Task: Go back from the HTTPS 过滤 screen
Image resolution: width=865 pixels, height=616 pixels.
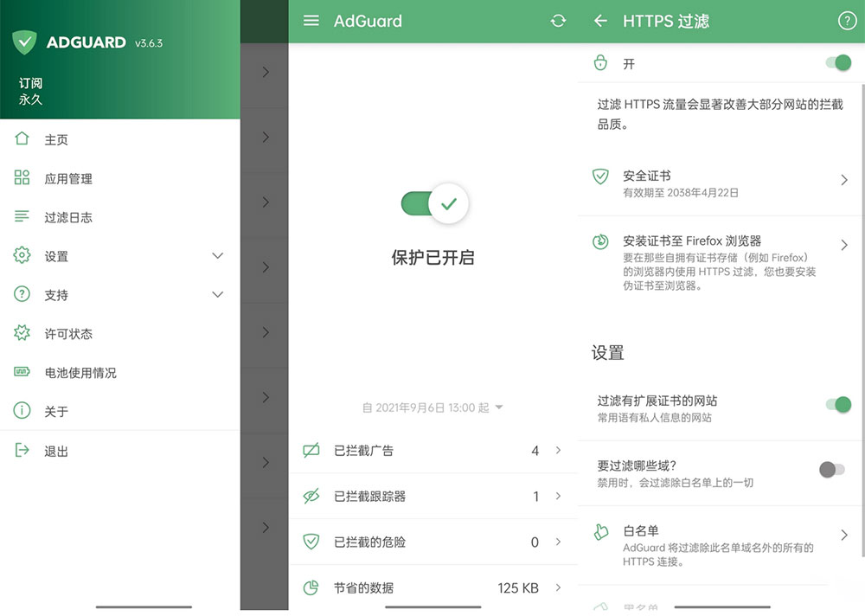Action: pyautogui.click(x=600, y=21)
